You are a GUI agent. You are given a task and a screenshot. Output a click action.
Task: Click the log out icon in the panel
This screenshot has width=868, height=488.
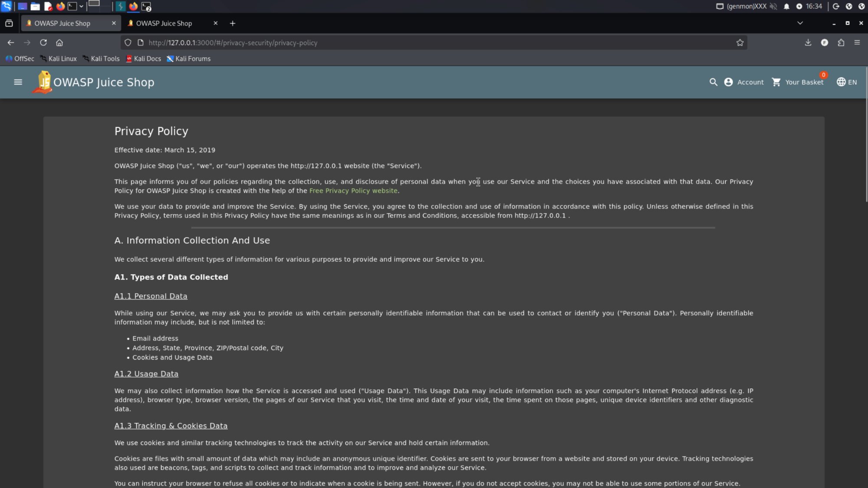pos(836,6)
